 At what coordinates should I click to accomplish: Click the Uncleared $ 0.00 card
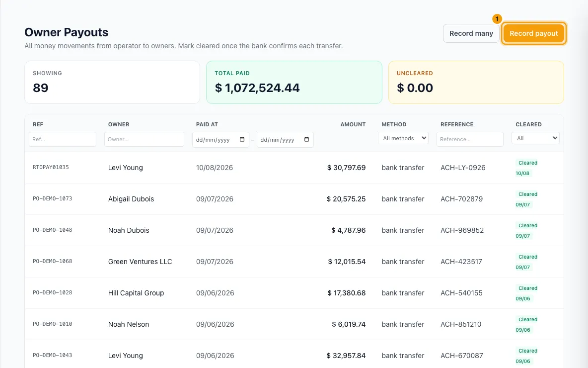pos(476,82)
